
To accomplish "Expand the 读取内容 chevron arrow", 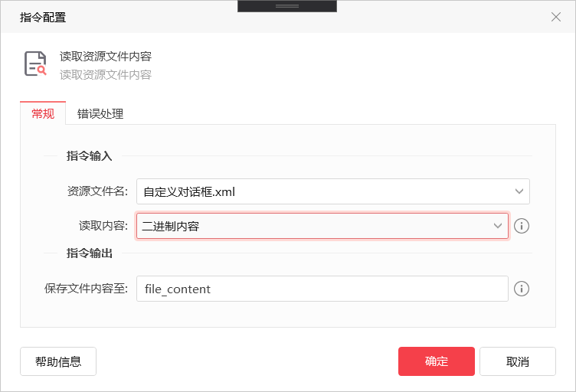I will pos(497,226).
